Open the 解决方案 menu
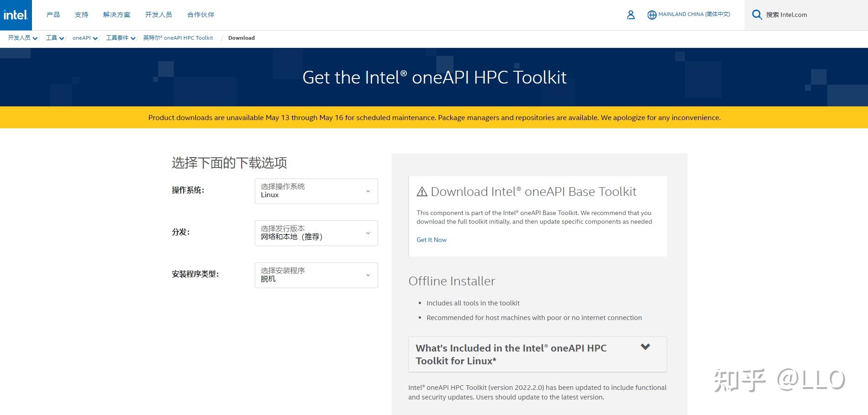This screenshot has width=868, height=415. point(116,15)
